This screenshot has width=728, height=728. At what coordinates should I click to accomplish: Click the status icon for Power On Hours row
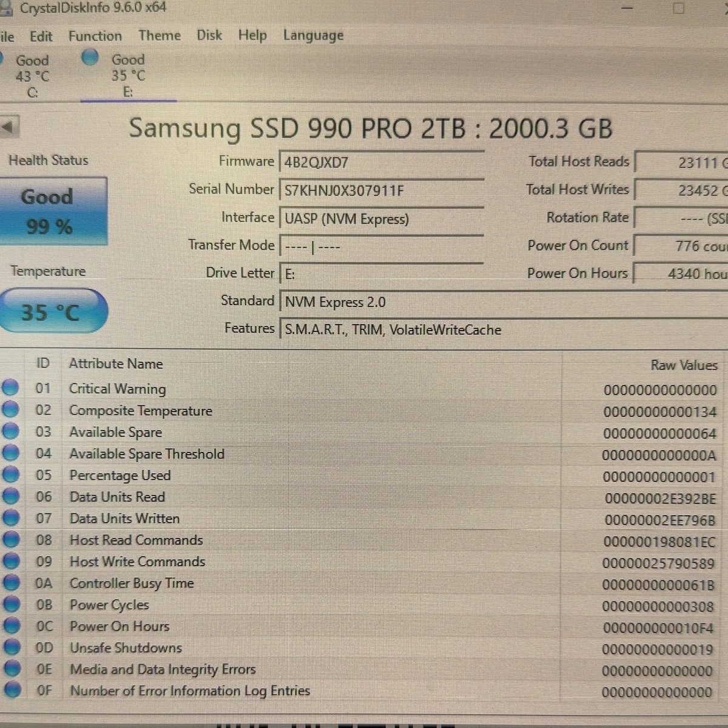click(x=11, y=625)
